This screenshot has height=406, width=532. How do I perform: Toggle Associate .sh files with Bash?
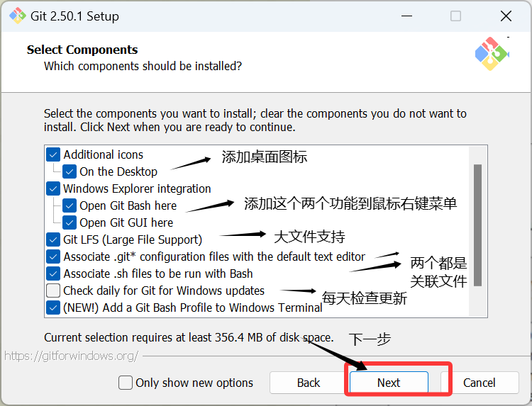(53, 274)
